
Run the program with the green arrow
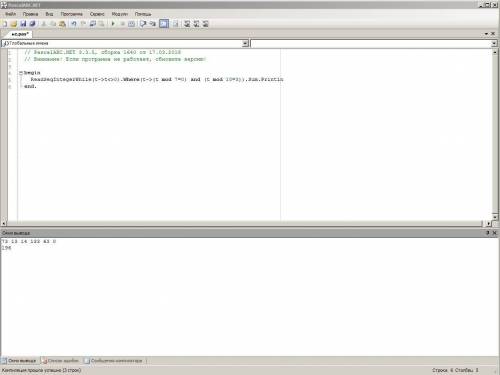tap(113, 24)
